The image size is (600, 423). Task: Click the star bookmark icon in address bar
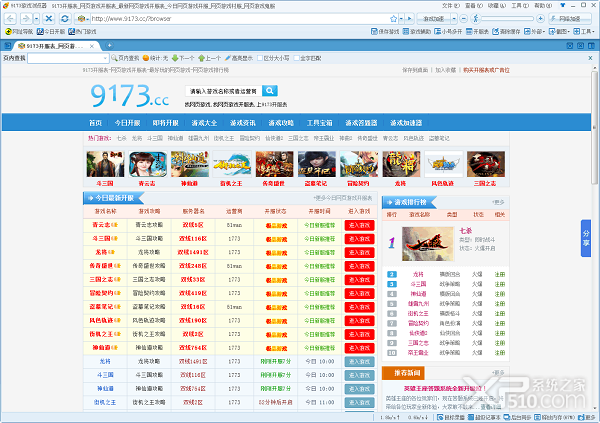pos(393,18)
